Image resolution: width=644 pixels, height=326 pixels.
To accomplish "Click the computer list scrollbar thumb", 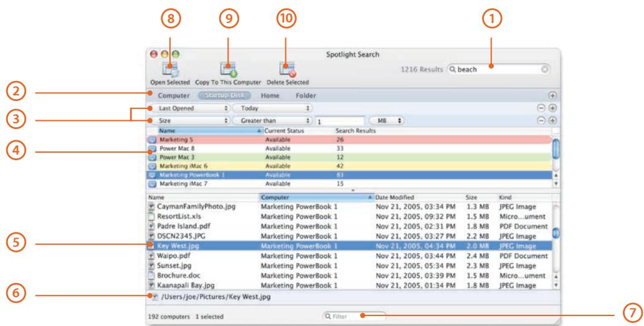I will pyautogui.click(x=556, y=148).
